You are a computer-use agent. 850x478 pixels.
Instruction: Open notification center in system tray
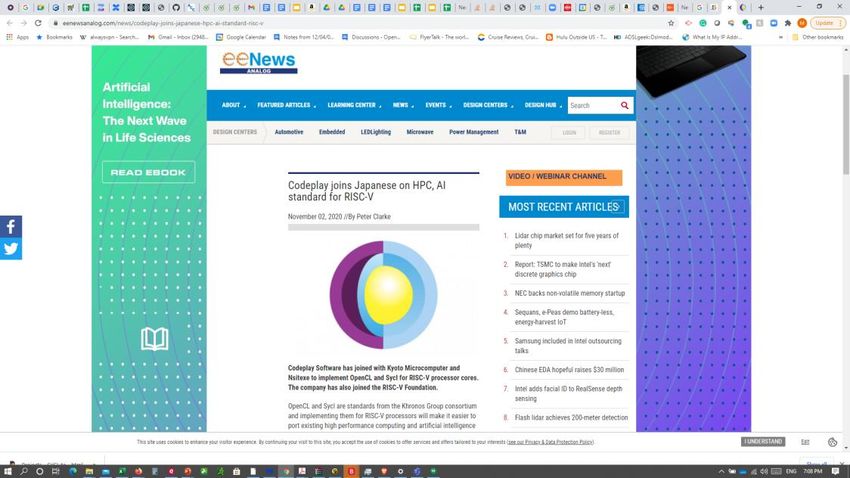835,471
